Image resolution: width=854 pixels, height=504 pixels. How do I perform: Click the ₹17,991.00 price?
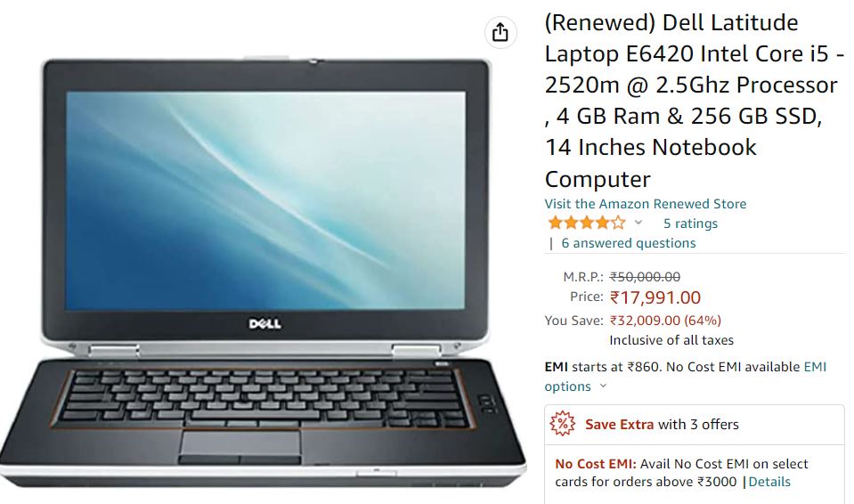point(655,297)
